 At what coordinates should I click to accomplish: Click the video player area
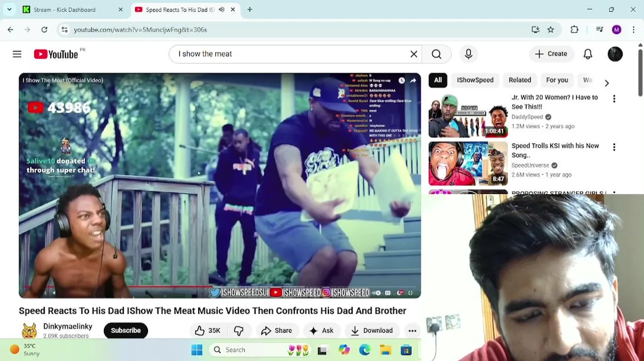[x=220, y=186]
